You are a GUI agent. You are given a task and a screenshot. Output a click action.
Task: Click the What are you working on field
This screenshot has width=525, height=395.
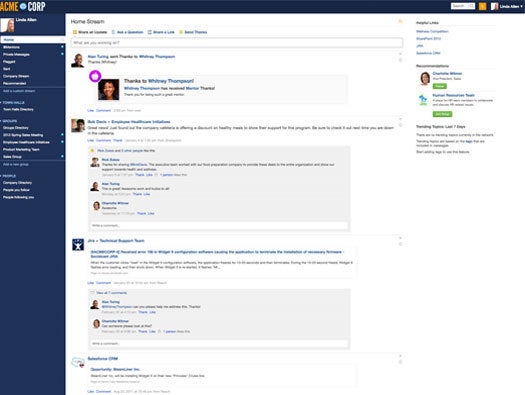pos(237,43)
